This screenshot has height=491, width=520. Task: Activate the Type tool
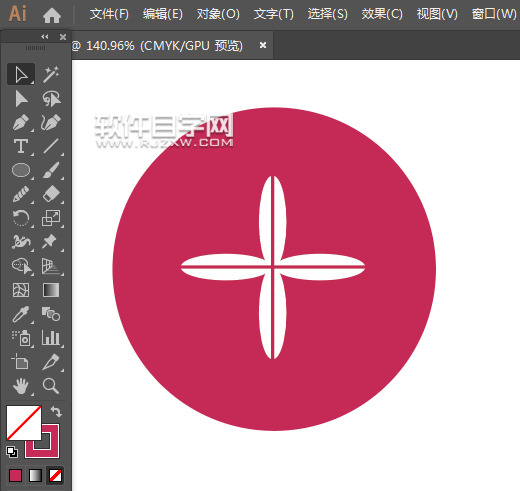(x=21, y=146)
